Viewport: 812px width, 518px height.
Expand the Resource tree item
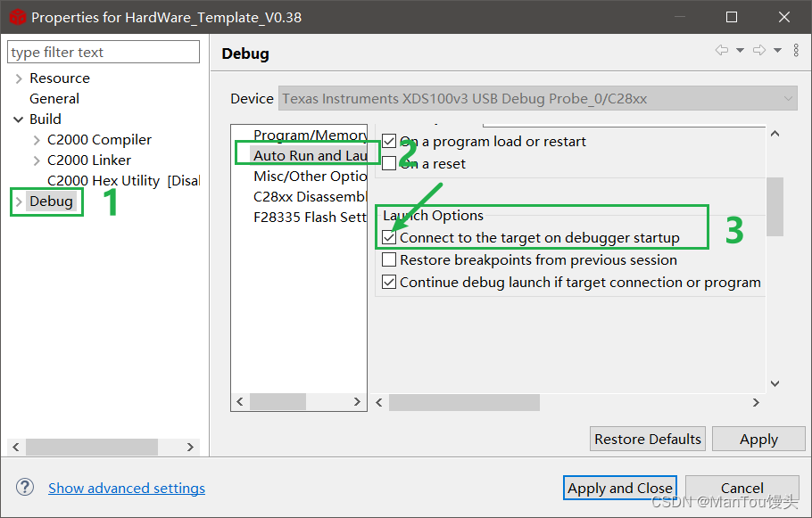pyautogui.click(x=18, y=78)
